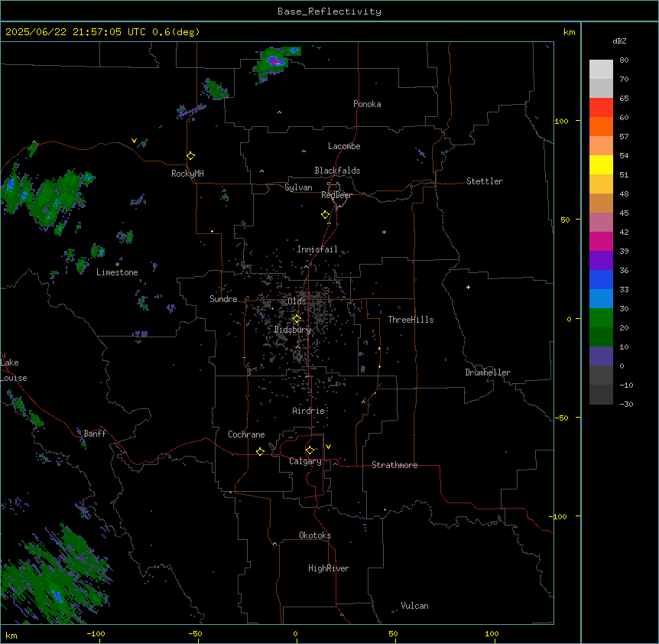Click the yellow marker south of RedDeer
Image resolution: width=659 pixels, height=644 pixels.
(325, 215)
